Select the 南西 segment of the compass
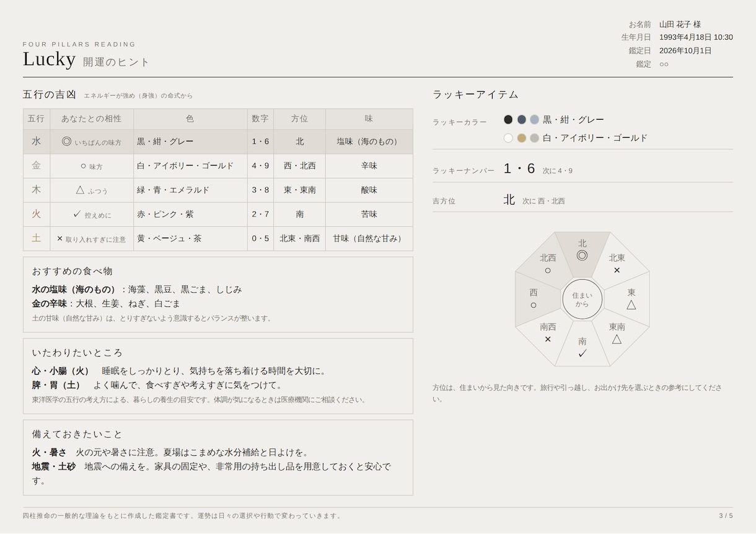The height and width of the screenshot is (534, 756). click(548, 333)
